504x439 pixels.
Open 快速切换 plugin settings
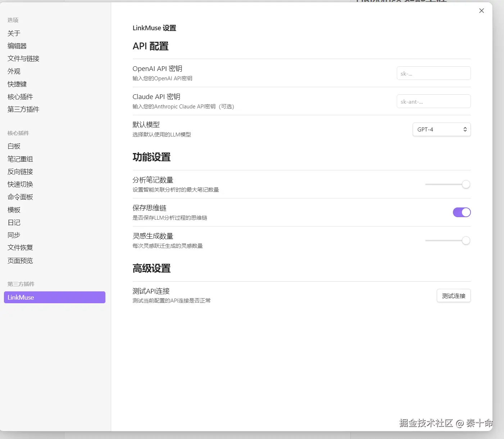[20, 184]
